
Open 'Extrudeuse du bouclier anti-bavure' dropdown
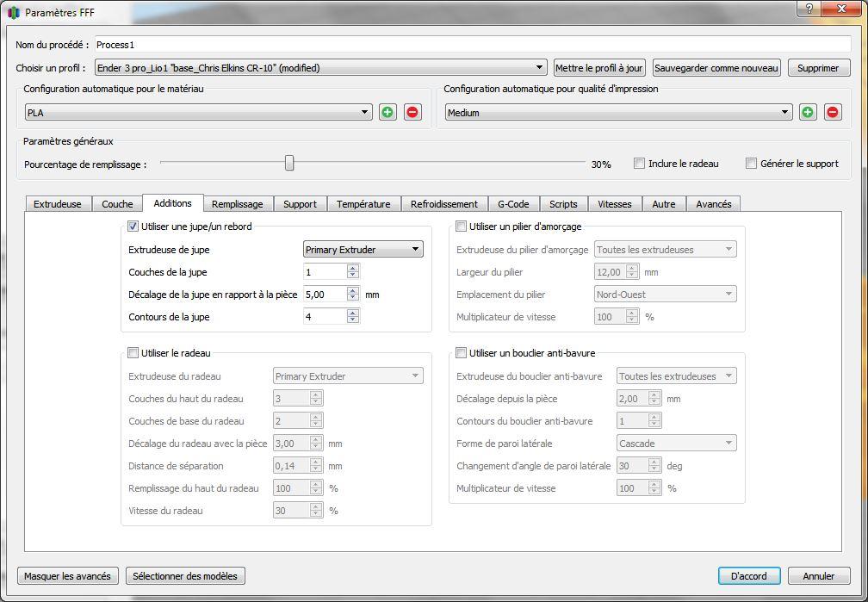[x=677, y=376]
